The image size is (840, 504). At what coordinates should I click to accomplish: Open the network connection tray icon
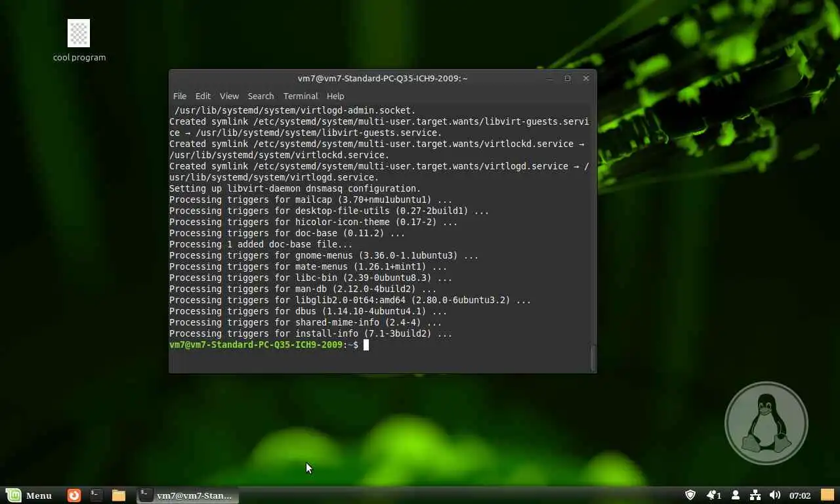(755, 495)
